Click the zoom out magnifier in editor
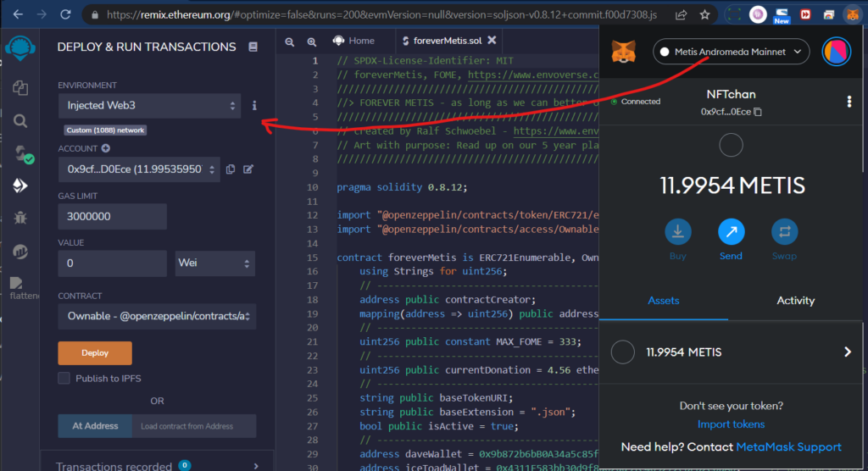This screenshot has width=868, height=471. pyautogui.click(x=290, y=41)
